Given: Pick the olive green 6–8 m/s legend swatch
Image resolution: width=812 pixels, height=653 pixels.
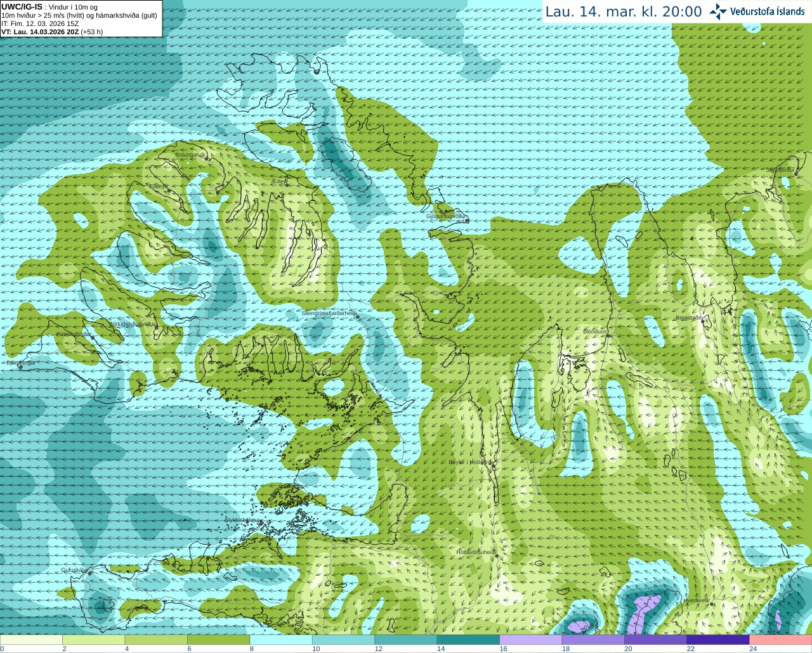Looking at the screenshot, I should pyautogui.click(x=218, y=640).
